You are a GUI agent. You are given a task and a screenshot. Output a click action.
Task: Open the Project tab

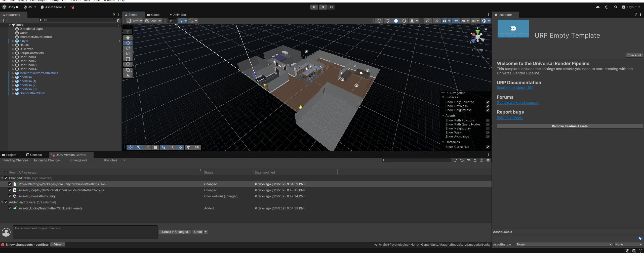(x=9, y=155)
